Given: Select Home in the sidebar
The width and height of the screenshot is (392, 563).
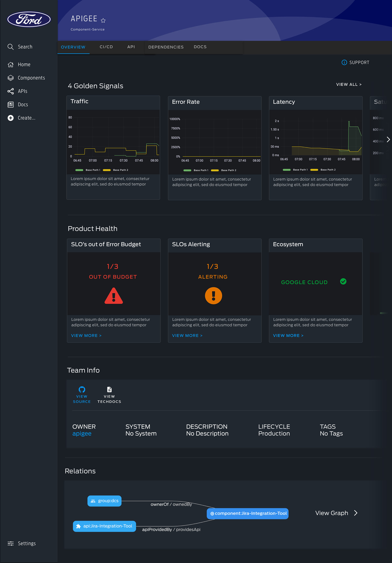Looking at the screenshot, I should [24, 65].
